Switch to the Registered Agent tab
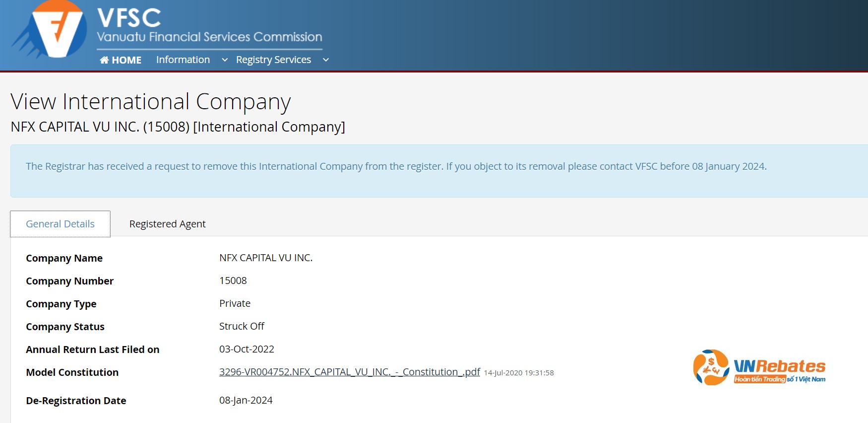This screenshot has width=868, height=423. (167, 224)
